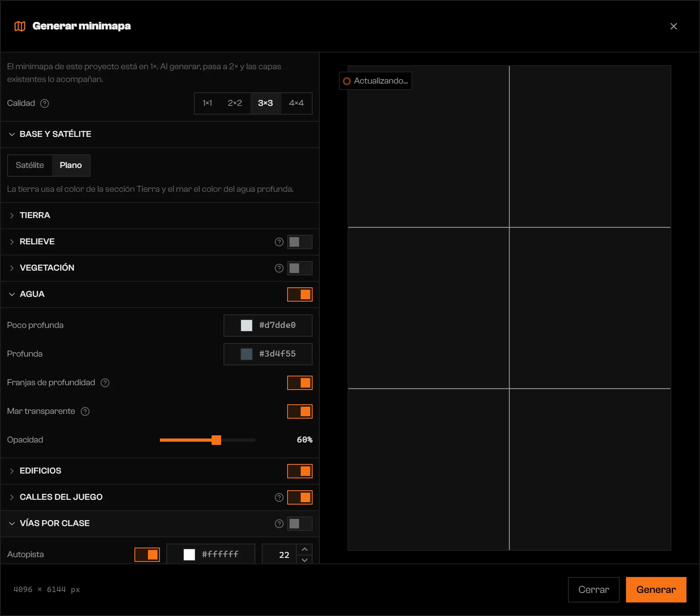Disable CALLES DEL JUEGO toggle
This screenshot has height=616, width=700.
coord(300,497)
